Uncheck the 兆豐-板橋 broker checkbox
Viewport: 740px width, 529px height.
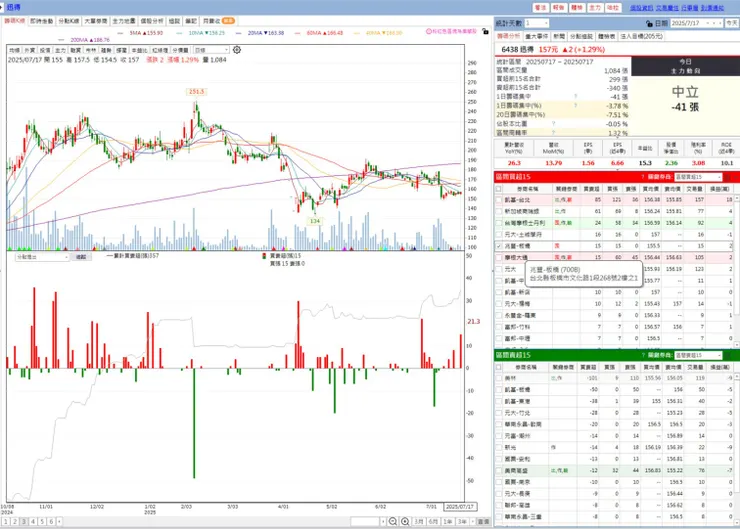click(499, 246)
